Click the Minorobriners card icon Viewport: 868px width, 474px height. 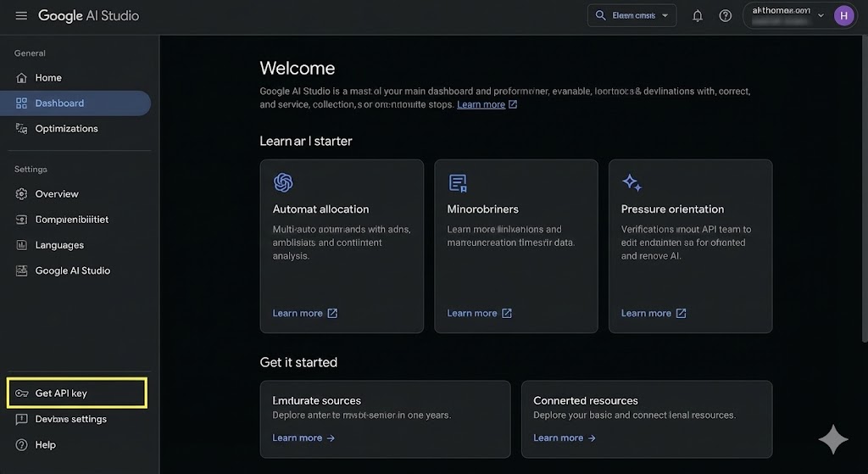tap(458, 182)
